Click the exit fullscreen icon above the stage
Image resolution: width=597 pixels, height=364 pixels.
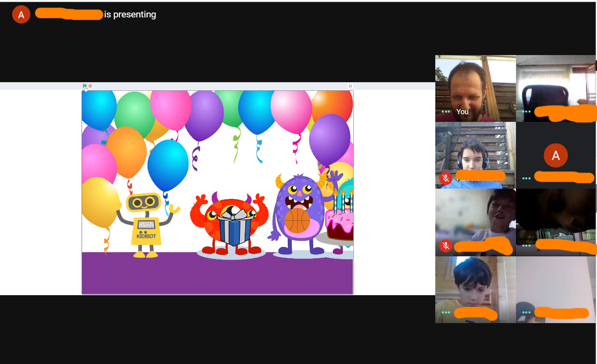pos(350,86)
